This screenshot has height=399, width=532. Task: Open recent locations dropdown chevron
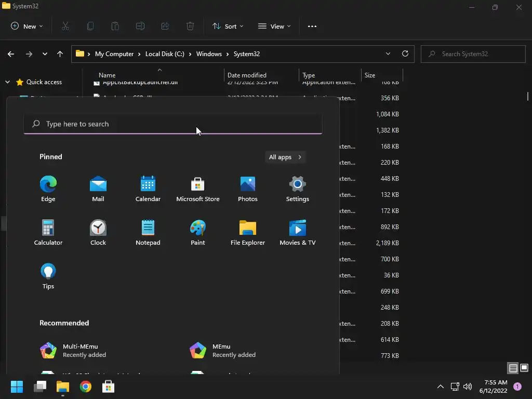pyautogui.click(x=45, y=54)
